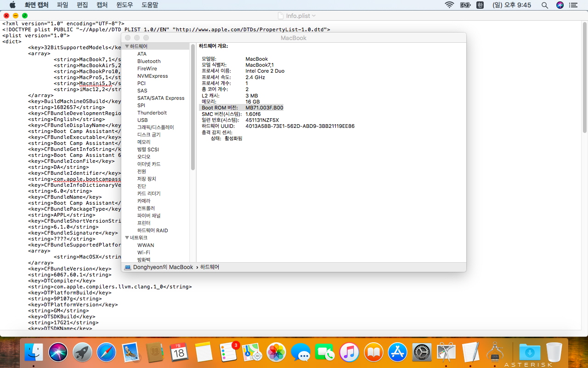
Task: Open the 도움말 menu
Action: 149,5
